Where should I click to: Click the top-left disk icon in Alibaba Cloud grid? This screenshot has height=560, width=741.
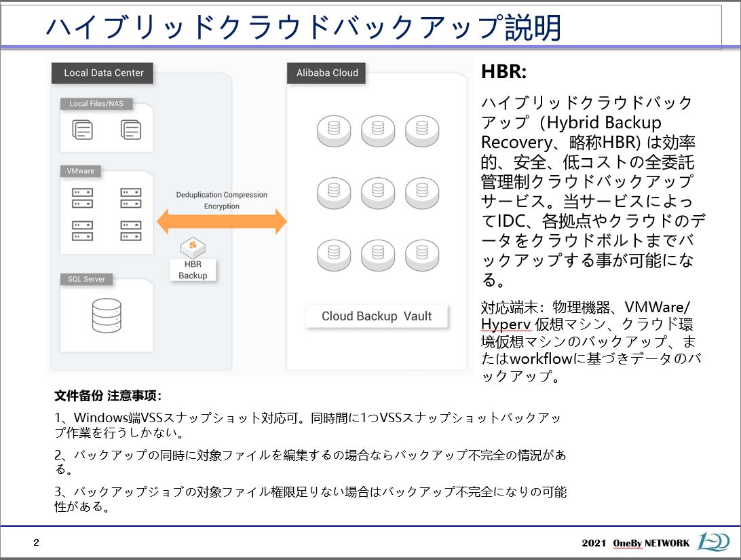334,130
